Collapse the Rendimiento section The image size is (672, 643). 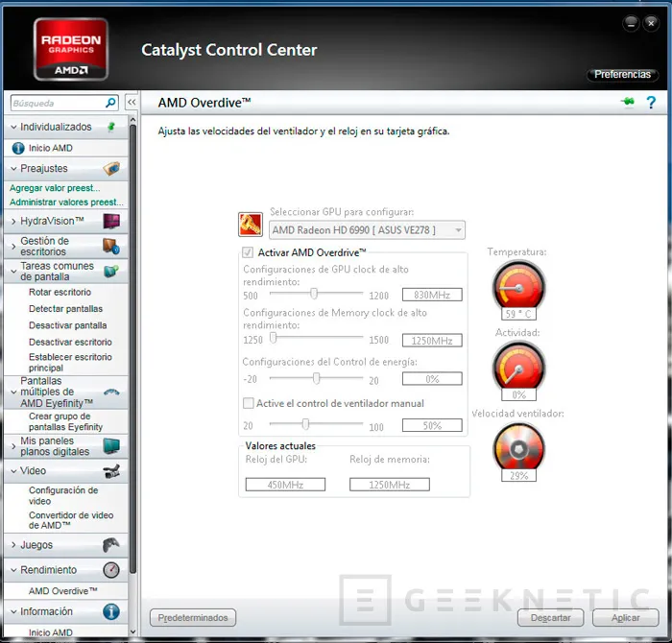[13, 570]
